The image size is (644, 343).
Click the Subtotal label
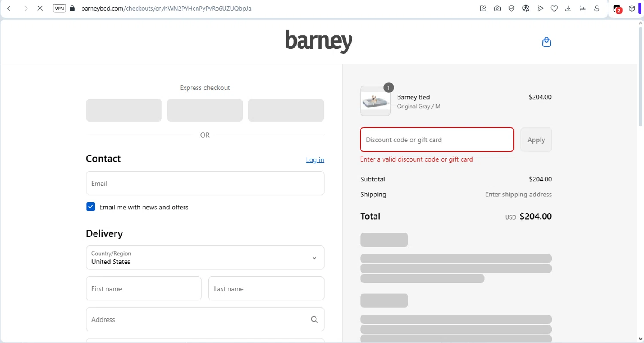coord(373,179)
